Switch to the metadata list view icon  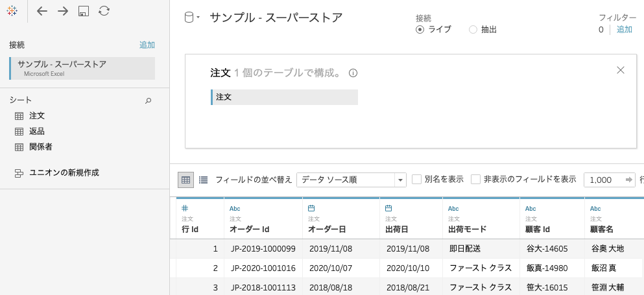(x=203, y=180)
